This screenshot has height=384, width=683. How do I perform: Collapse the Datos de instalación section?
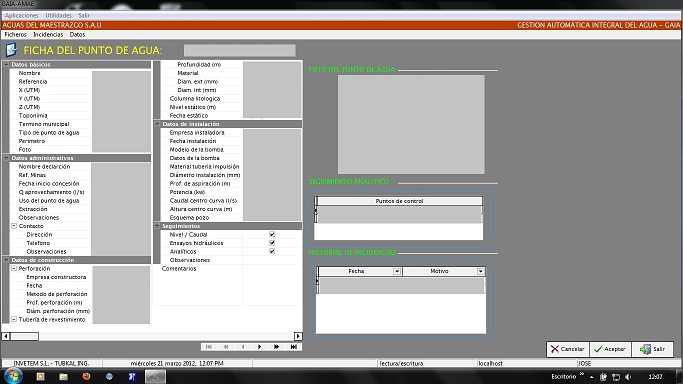(157, 124)
